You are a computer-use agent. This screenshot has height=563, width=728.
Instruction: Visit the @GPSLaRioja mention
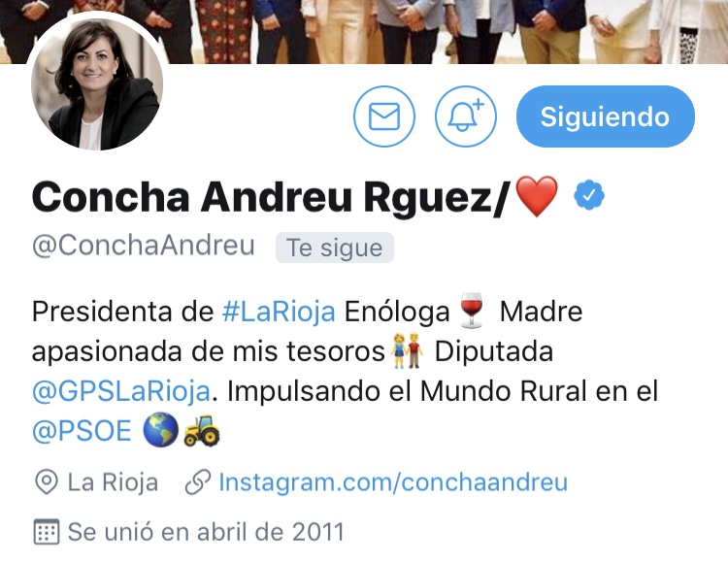click(x=121, y=391)
